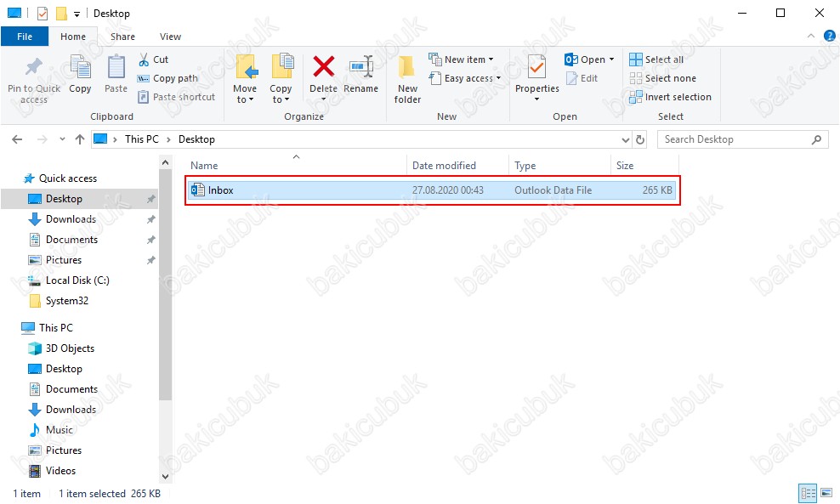Click the red Delete icon
Image resolution: width=840 pixels, height=504 pixels.
click(324, 67)
